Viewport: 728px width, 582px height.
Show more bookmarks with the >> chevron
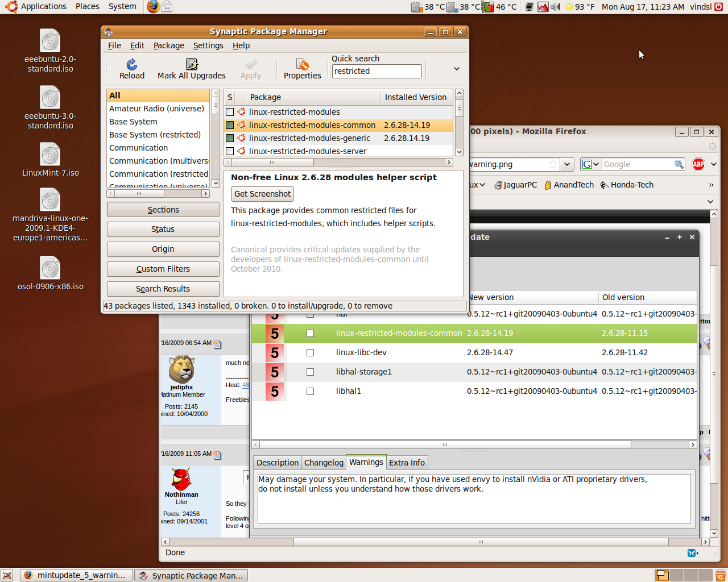[x=711, y=185]
